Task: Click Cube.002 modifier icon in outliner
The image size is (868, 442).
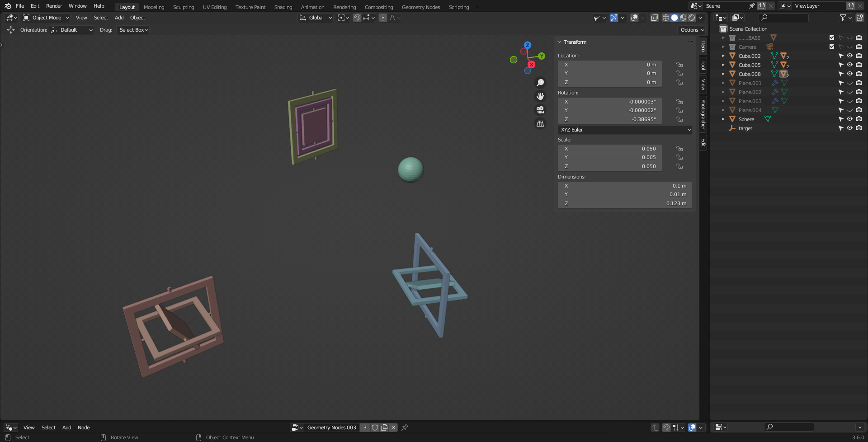Action: click(x=774, y=56)
